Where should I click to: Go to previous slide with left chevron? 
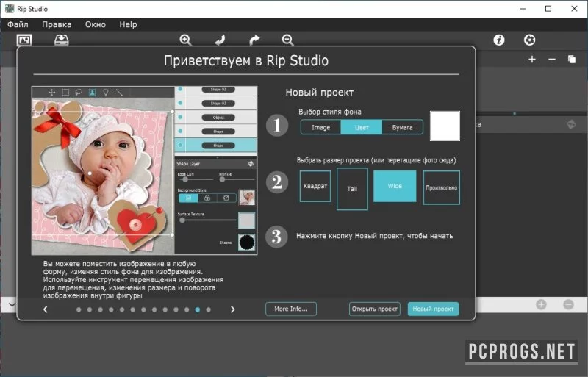pyautogui.click(x=46, y=309)
